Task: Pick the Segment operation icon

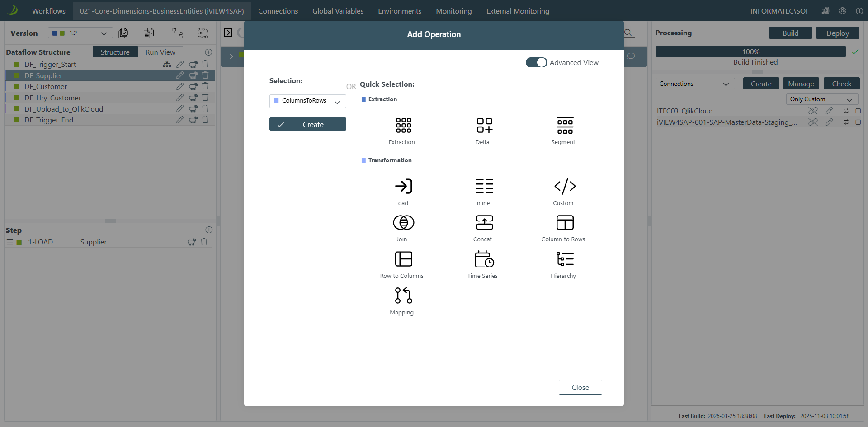Action: pos(564,126)
